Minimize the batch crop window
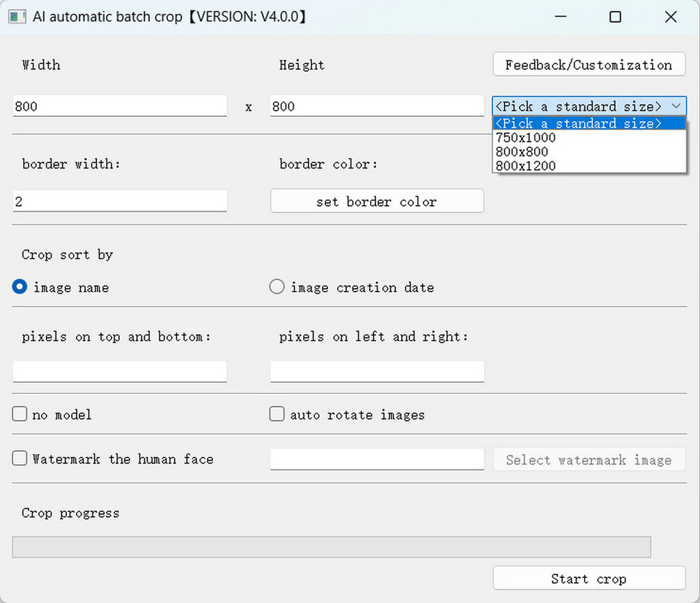Viewport: 700px width, 603px height. (x=560, y=17)
